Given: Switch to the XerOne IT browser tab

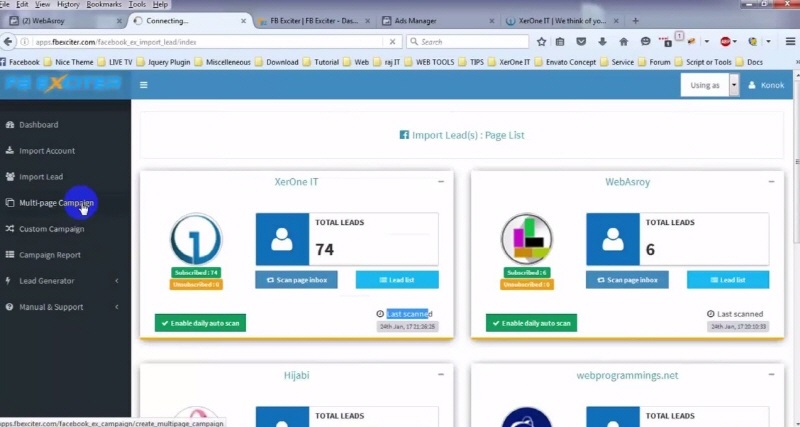Looking at the screenshot, I should point(563,21).
